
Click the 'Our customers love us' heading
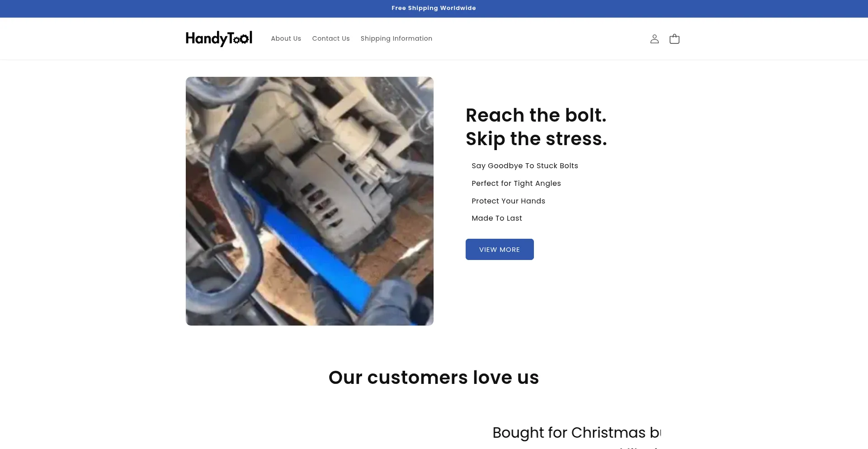(434, 377)
